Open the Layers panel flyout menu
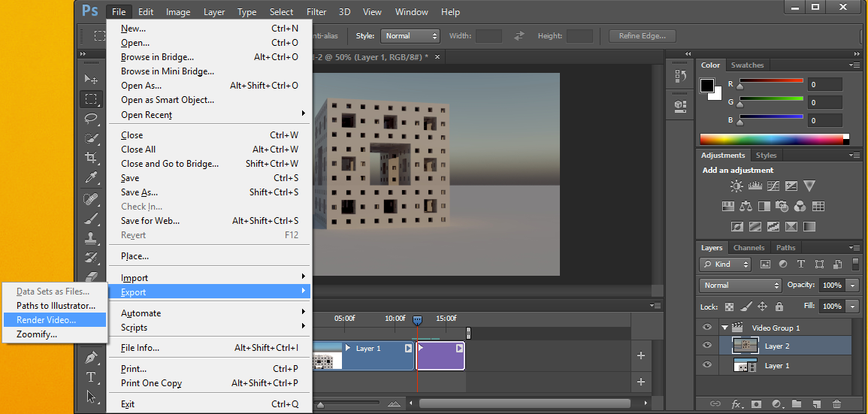 coord(854,247)
